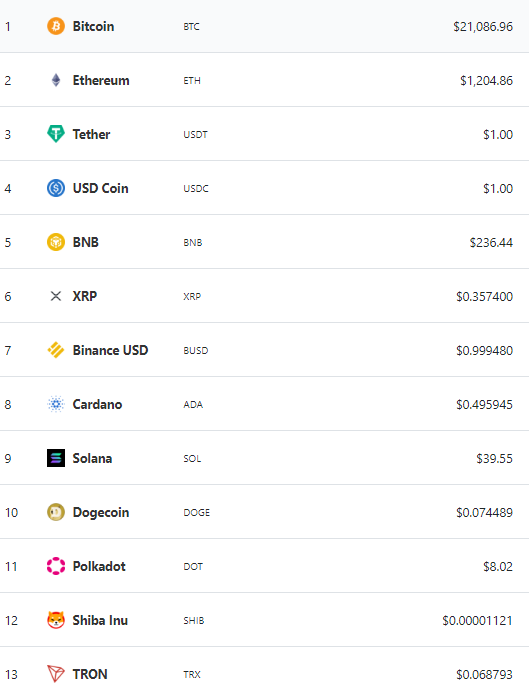529x688 pixels.
Task: Open the Bitcoin name link
Action: [x=93, y=26]
